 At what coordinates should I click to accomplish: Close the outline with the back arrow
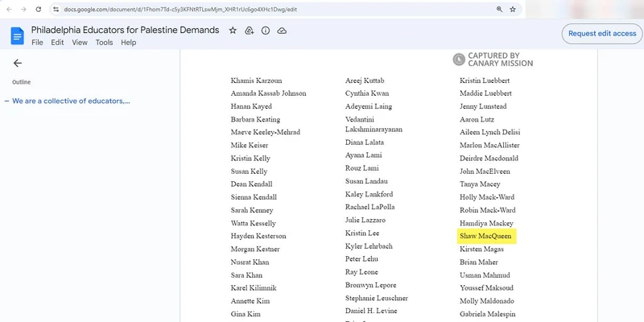18,63
